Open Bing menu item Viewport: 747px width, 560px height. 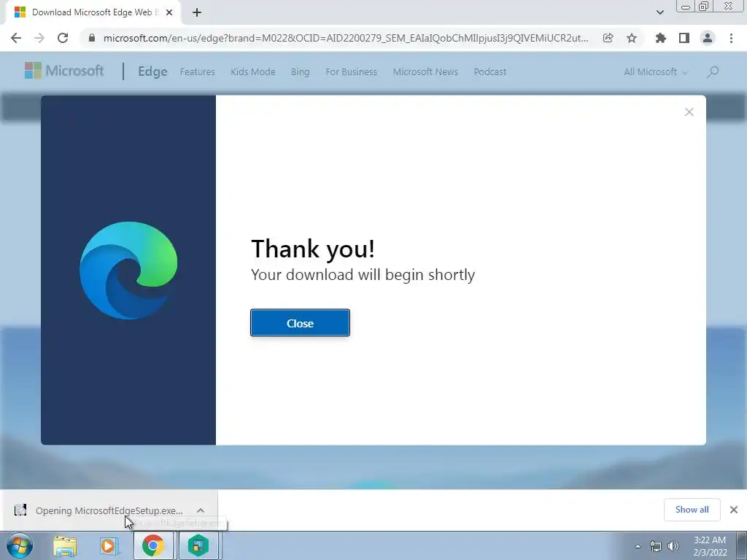coord(300,72)
